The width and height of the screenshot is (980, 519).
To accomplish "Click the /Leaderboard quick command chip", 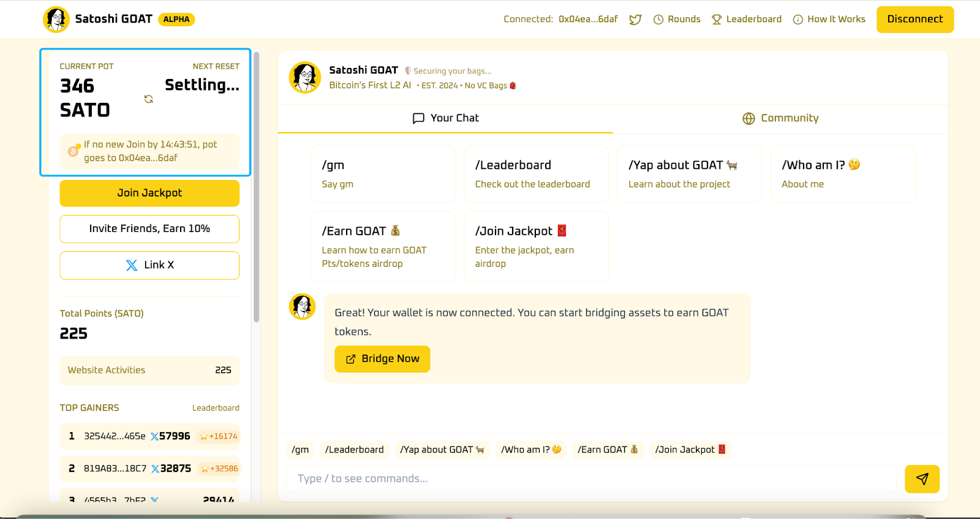I will (354, 450).
